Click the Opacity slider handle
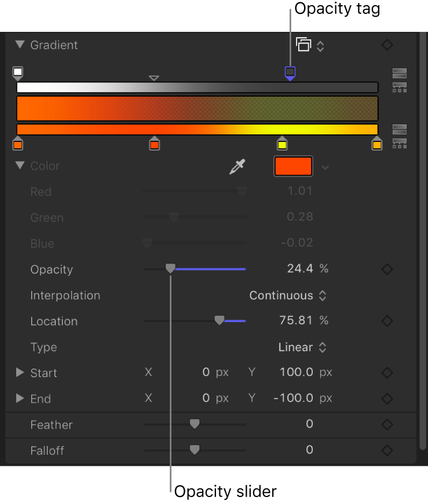 tap(170, 269)
